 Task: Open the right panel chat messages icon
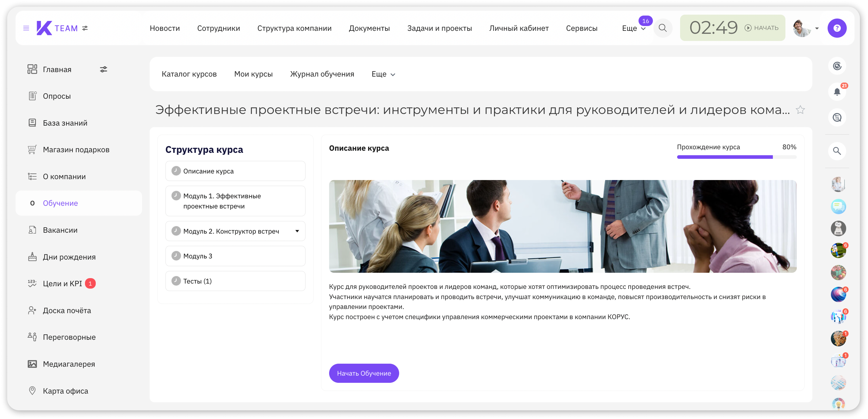837,118
